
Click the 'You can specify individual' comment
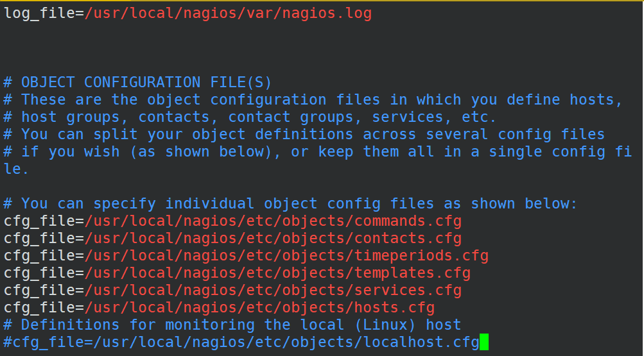291,203
